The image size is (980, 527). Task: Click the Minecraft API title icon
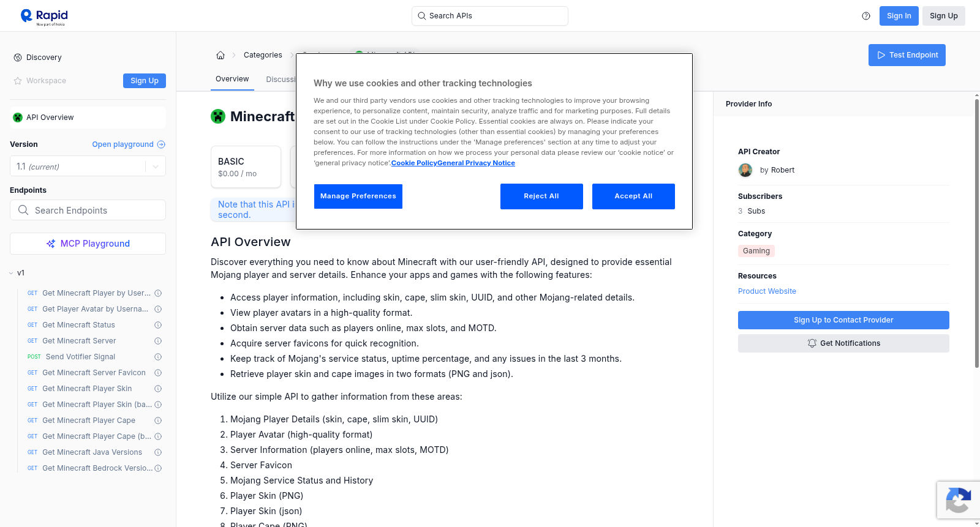(x=218, y=116)
